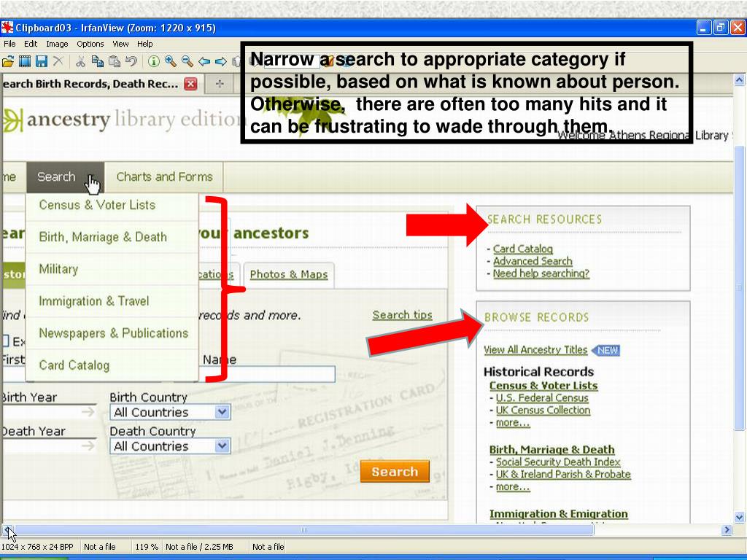Select Immigration & Travel menu entry
747x560 pixels.
coord(112,301)
